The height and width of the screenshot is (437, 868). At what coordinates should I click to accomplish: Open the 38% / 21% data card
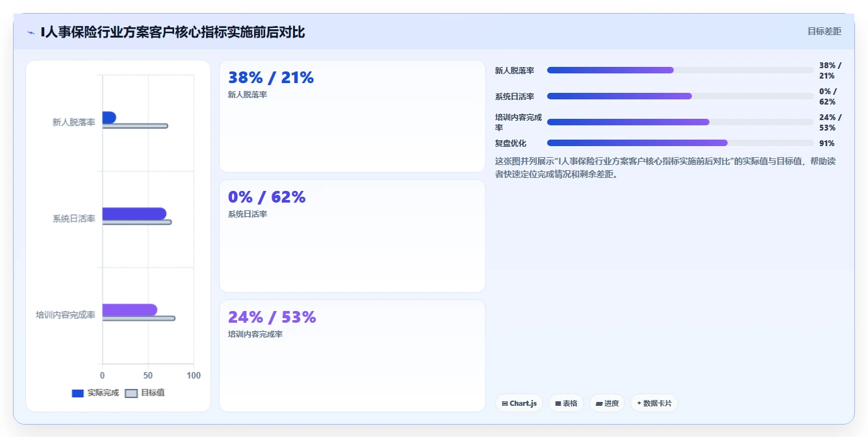pyautogui.click(x=352, y=116)
